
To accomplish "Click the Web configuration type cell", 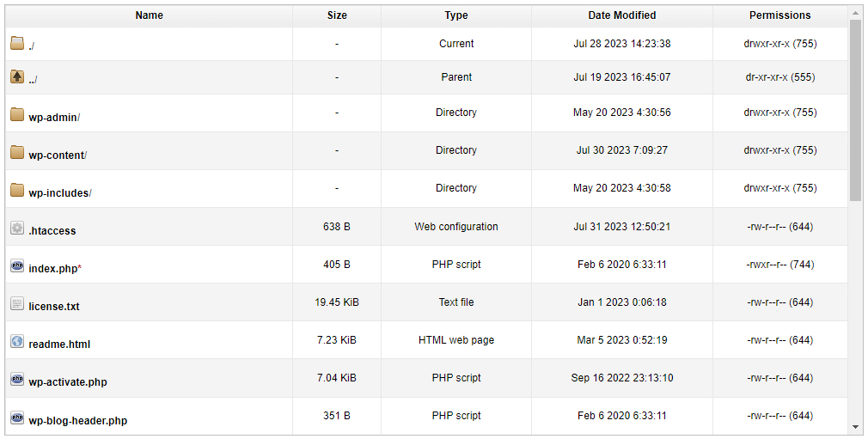I will coord(456,227).
